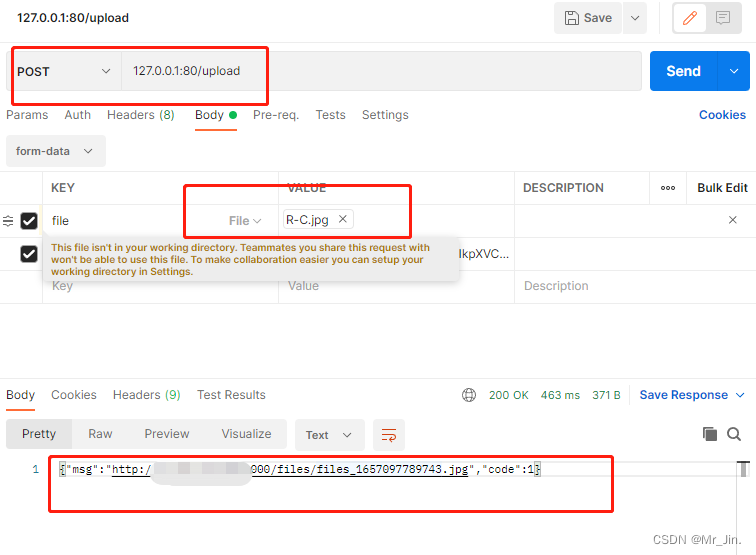The image size is (756, 555).
Task: Switch to the Headers (8) tab
Action: 140,115
